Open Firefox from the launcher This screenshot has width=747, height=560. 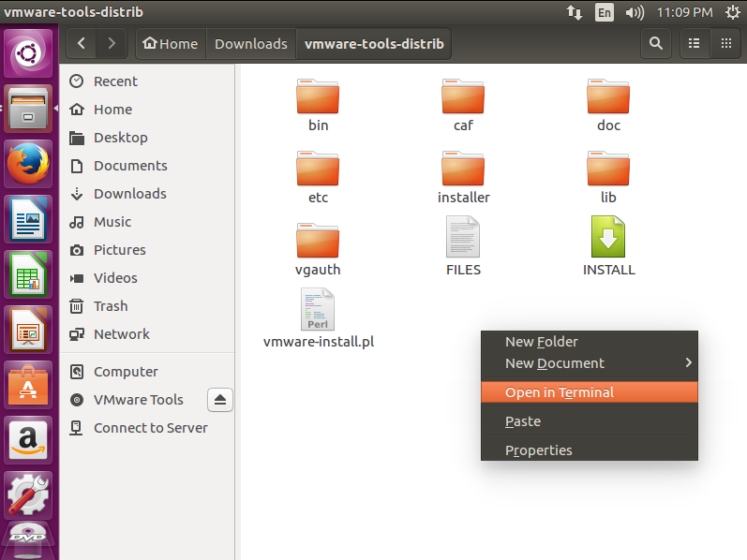tap(28, 164)
